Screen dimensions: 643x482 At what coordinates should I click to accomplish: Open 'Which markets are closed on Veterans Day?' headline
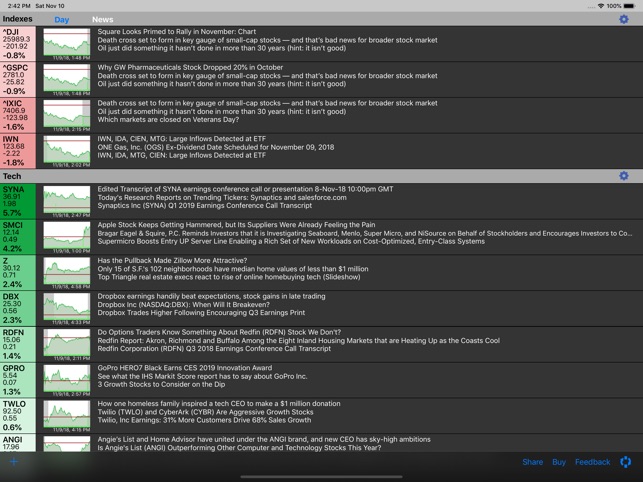168,119
